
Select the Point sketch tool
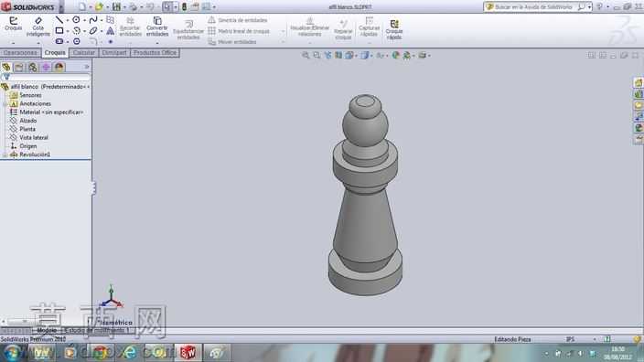(x=111, y=41)
